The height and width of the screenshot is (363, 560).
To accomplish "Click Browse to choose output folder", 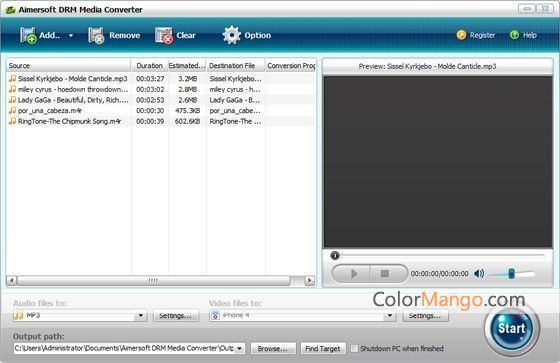I will coord(273,348).
